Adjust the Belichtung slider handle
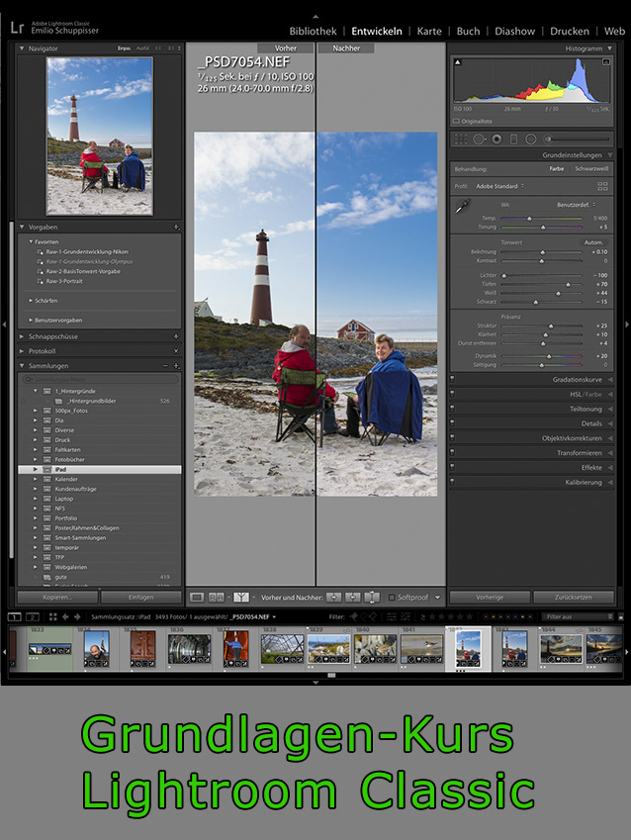The width and height of the screenshot is (631, 840). pyautogui.click(x=543, y=251)
